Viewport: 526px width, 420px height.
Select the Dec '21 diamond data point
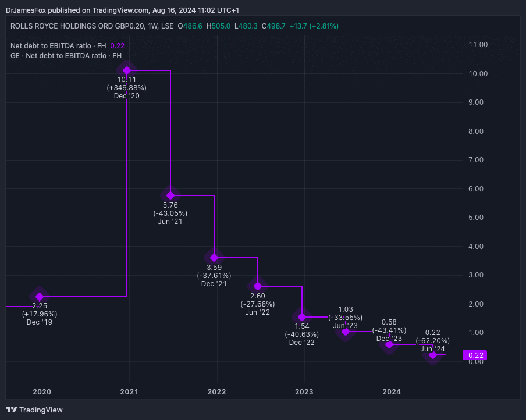point(214,257)
